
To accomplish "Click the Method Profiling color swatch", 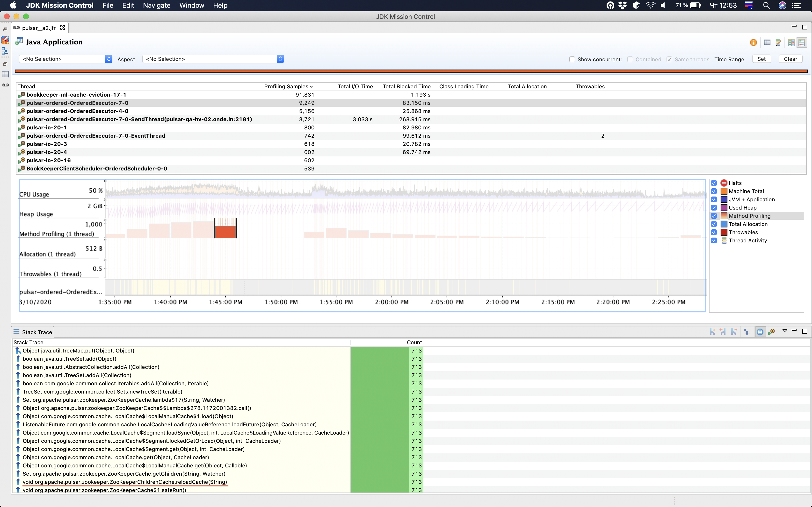I will (724, 216).
